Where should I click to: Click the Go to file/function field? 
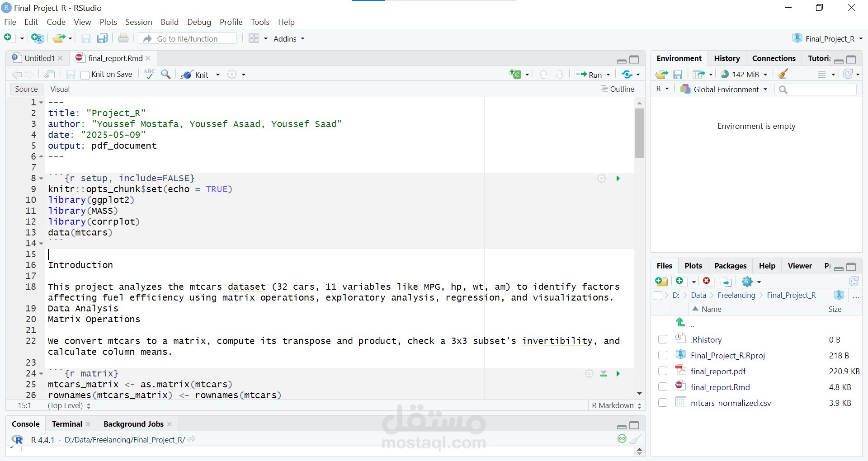[188, 38]
